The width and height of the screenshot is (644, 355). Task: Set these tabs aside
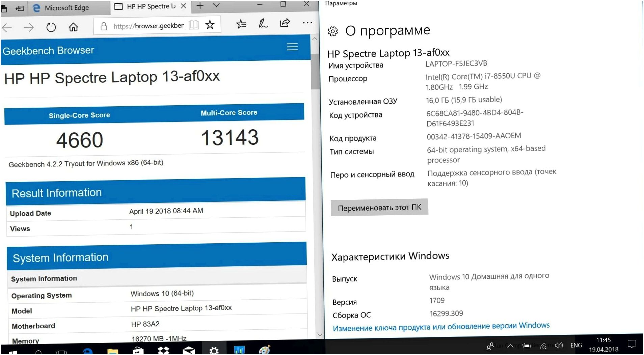point(20,8)
